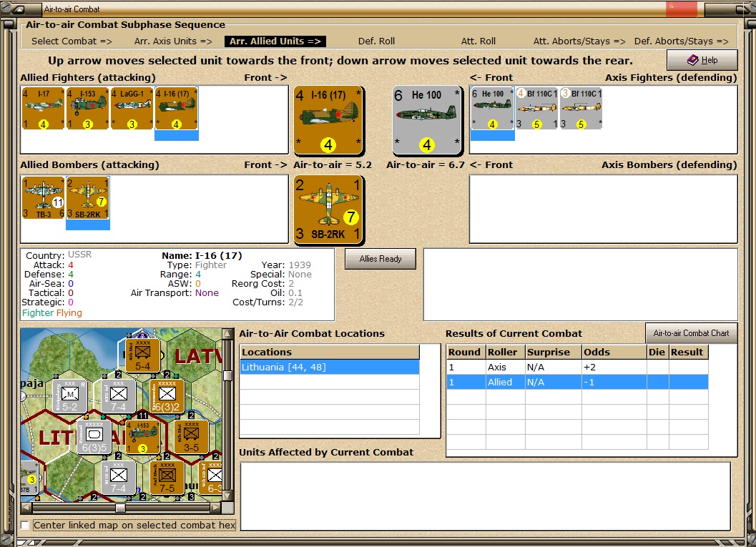Click the Air-to-air = 5.2 label

333,165
